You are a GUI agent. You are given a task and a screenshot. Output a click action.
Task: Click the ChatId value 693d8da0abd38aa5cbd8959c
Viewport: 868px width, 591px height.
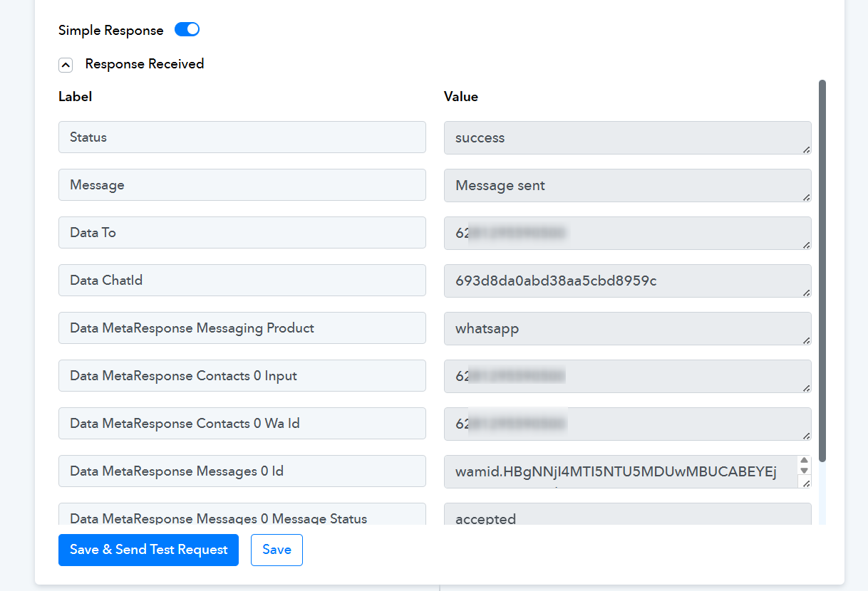(x=626, y=281)
